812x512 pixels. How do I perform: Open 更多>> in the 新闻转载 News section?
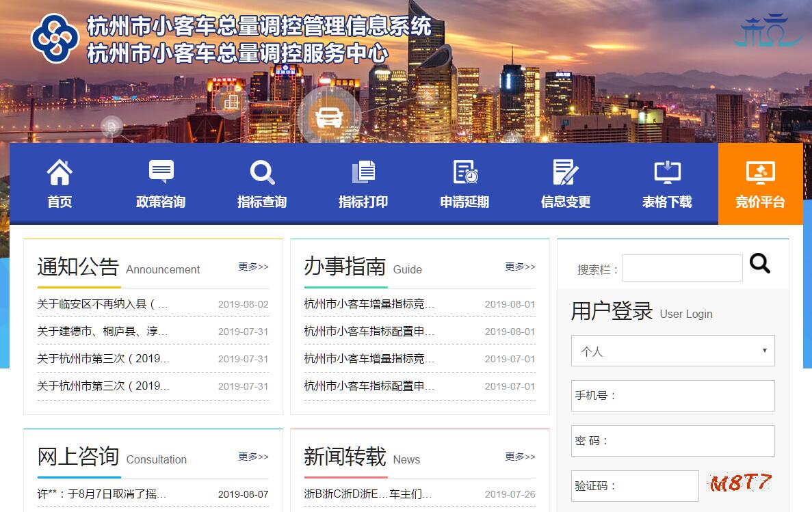(520, 457)
